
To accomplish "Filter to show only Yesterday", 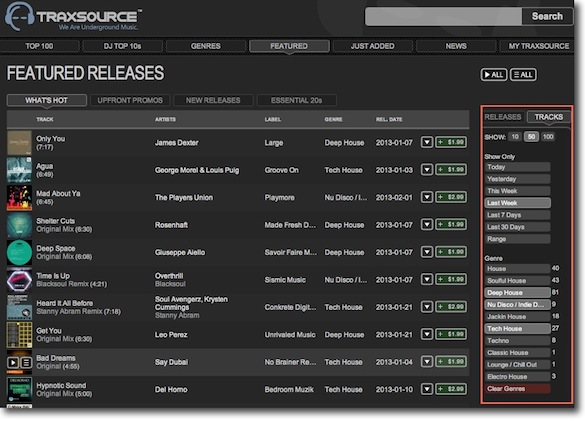I will pos(517,179).
